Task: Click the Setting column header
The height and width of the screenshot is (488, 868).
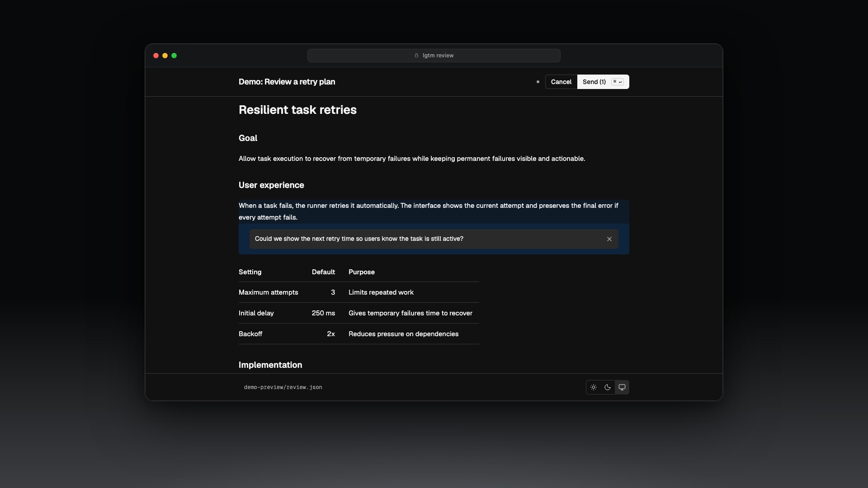Action: click(x=250, y=272)
